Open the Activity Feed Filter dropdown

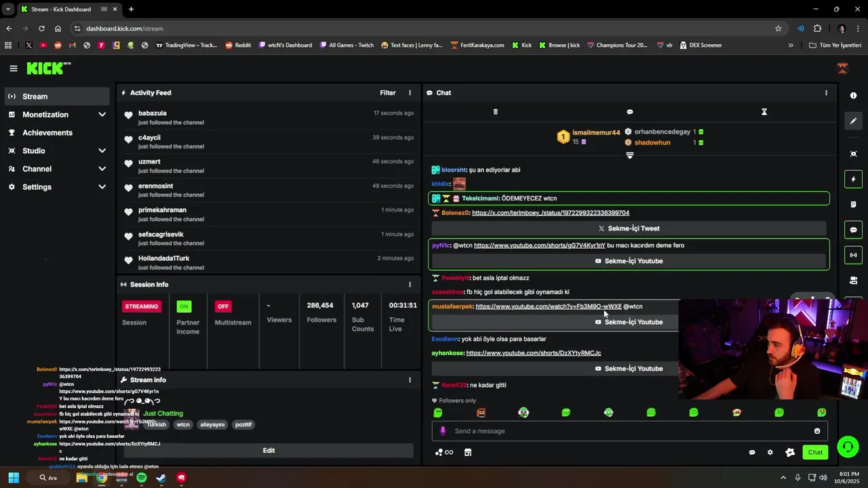[388, 93]
